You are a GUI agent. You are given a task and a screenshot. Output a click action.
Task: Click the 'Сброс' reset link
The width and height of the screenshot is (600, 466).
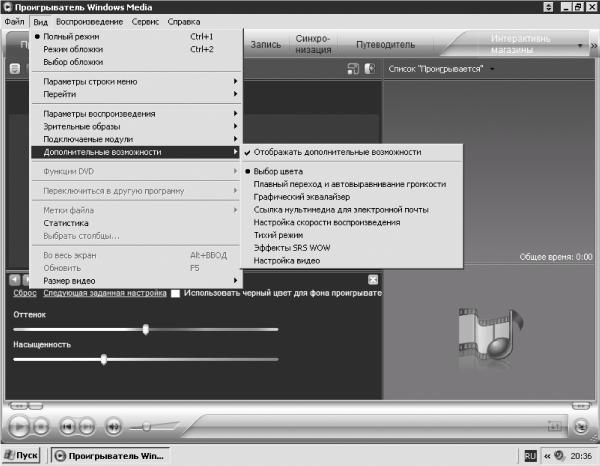(23, 294)
